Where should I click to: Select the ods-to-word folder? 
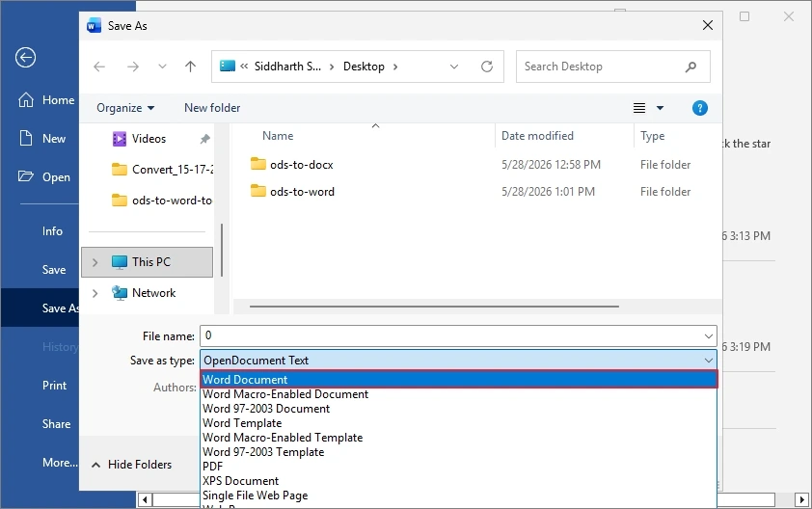pyautogui.click(x=292, y=192)
